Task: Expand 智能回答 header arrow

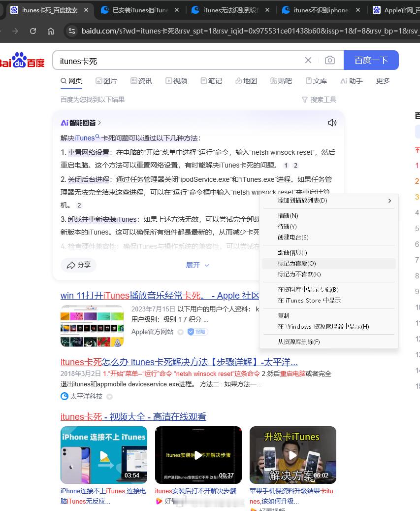Action: click(x=99, y=123)
